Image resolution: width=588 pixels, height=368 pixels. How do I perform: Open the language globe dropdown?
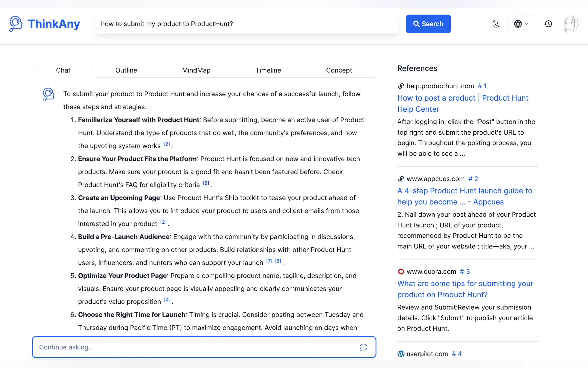click(x=521, y=24)
